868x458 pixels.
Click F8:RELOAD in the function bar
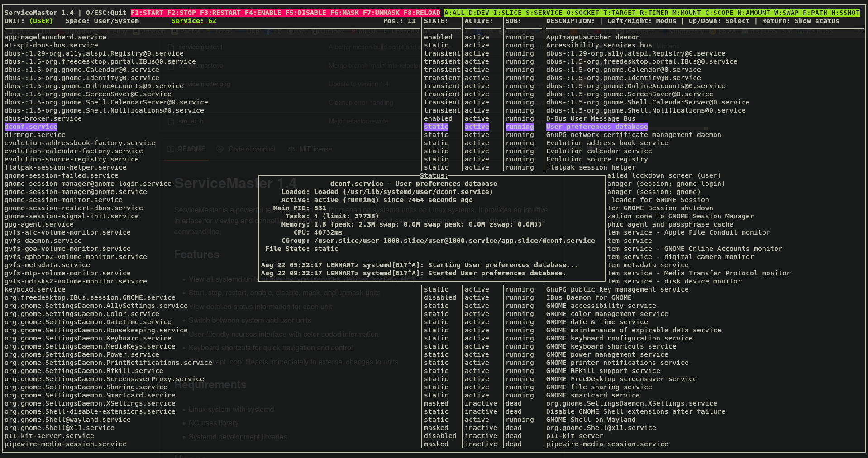coord(422,13)
